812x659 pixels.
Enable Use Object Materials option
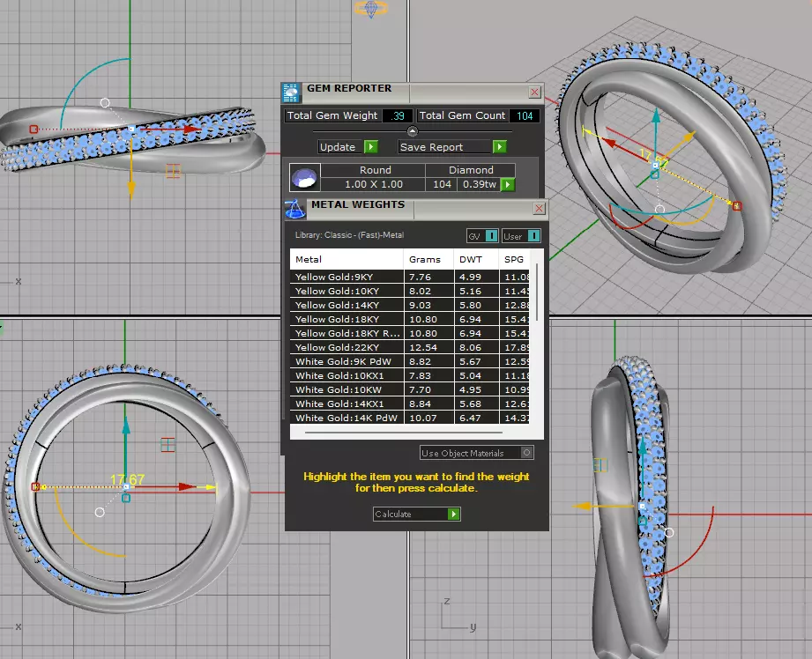(x=526, y=453)
